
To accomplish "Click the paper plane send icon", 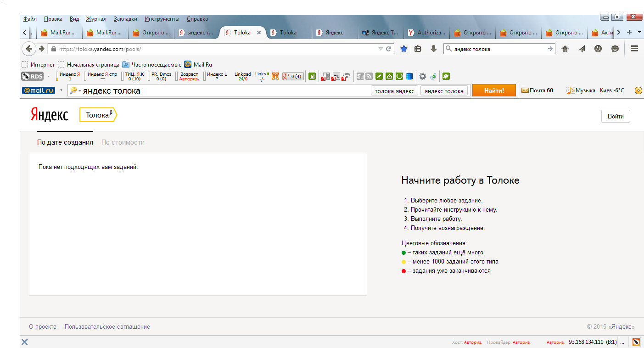I will [x=582, y=49].
